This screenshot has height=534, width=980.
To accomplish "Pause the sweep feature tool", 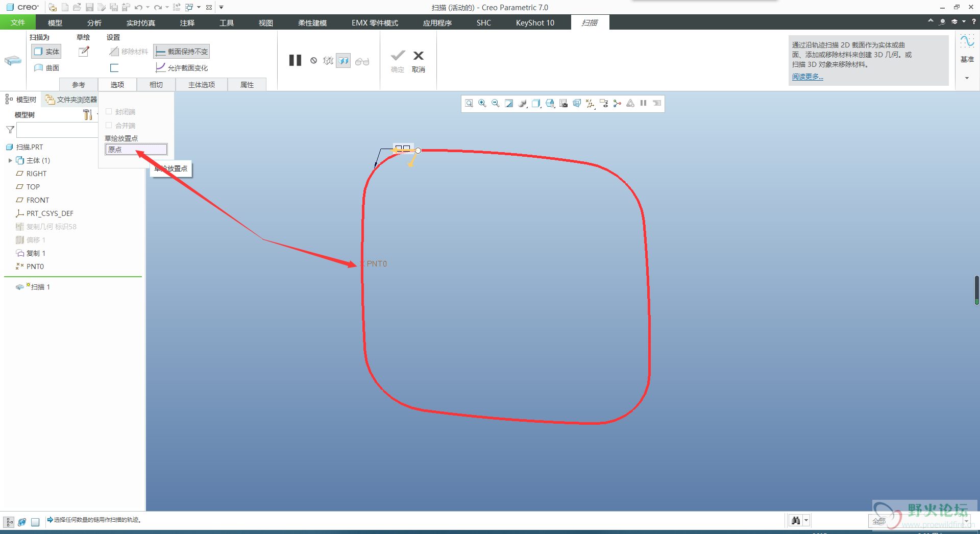I will pyautogui.click(x=295, y=60).
